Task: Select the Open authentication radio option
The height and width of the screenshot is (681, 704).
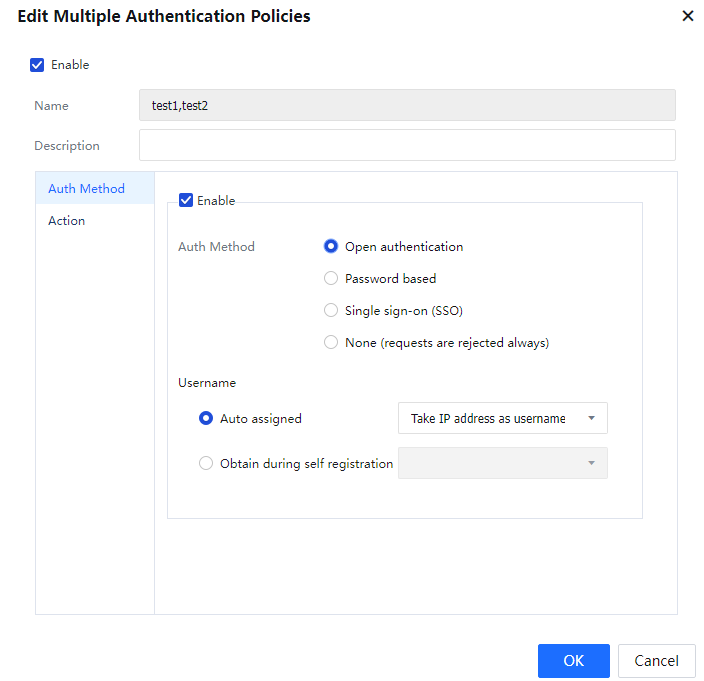Action: tap(331, 247)
